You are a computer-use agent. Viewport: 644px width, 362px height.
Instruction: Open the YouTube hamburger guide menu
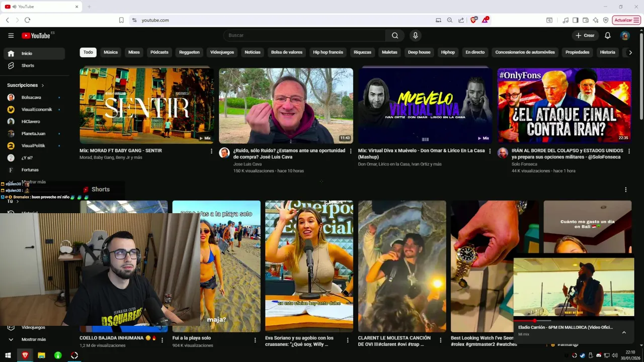(x=11, y=35)
